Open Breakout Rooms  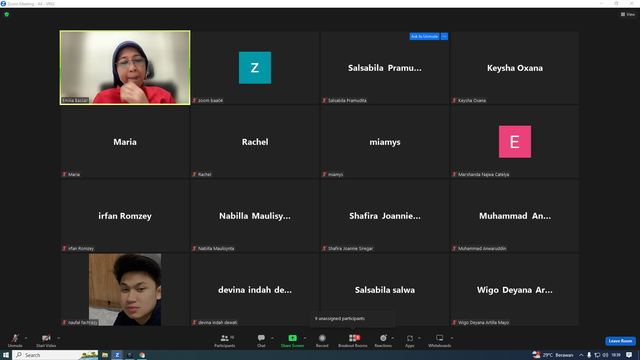tap(353, 340)
